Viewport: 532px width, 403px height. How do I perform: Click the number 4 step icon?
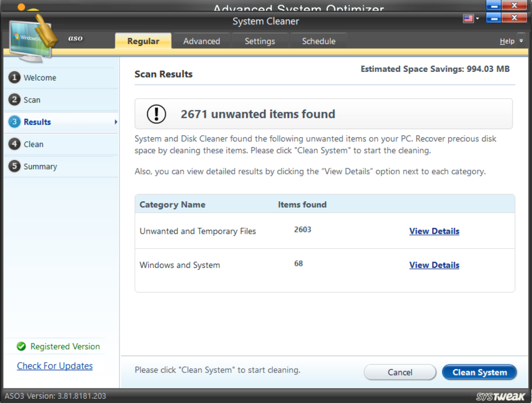point(14,144)
